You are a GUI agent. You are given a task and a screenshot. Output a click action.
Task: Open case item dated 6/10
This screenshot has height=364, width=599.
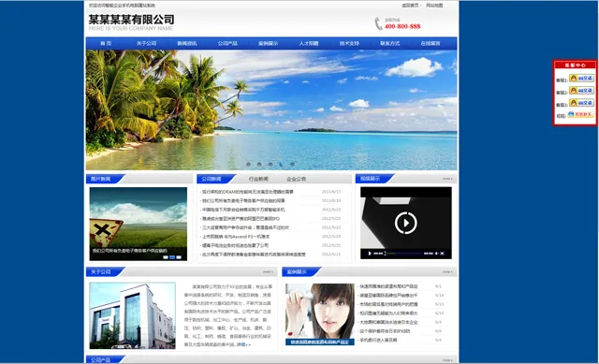388,313
